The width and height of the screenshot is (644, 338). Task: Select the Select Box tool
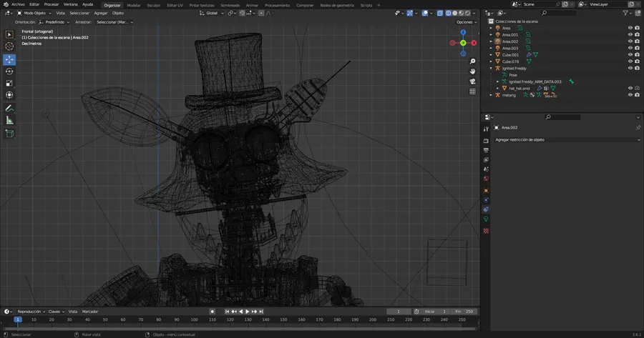pos(9,35)
